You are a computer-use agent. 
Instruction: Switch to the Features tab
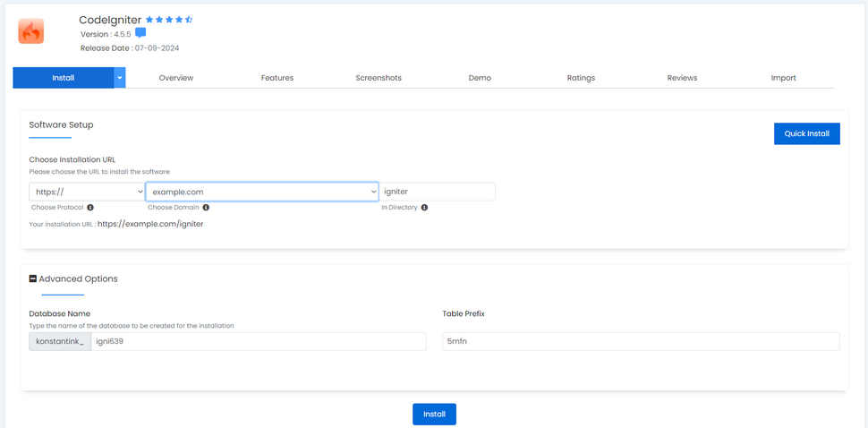pos(277,78)
